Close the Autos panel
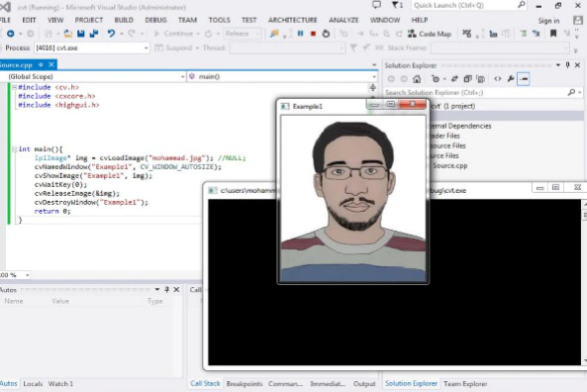The width and height of the screenshot is (587, 392). tap(176, 289)
